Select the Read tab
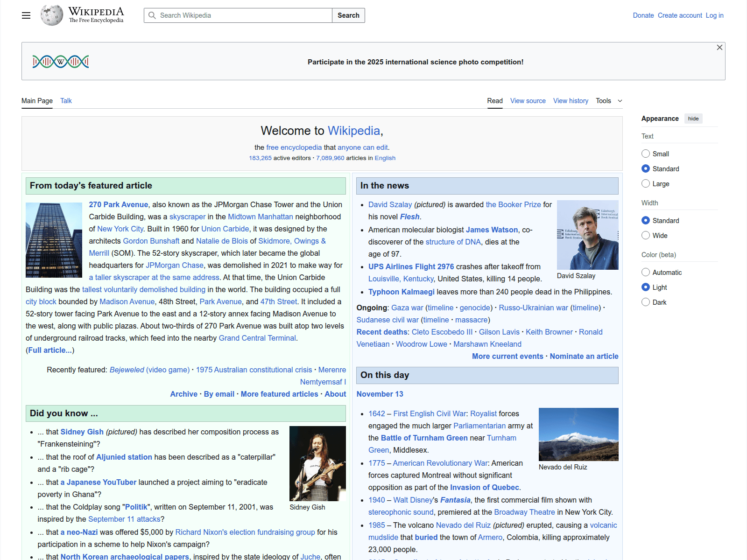The height and width of the screenshot is (560, 747). coord(495,101)
